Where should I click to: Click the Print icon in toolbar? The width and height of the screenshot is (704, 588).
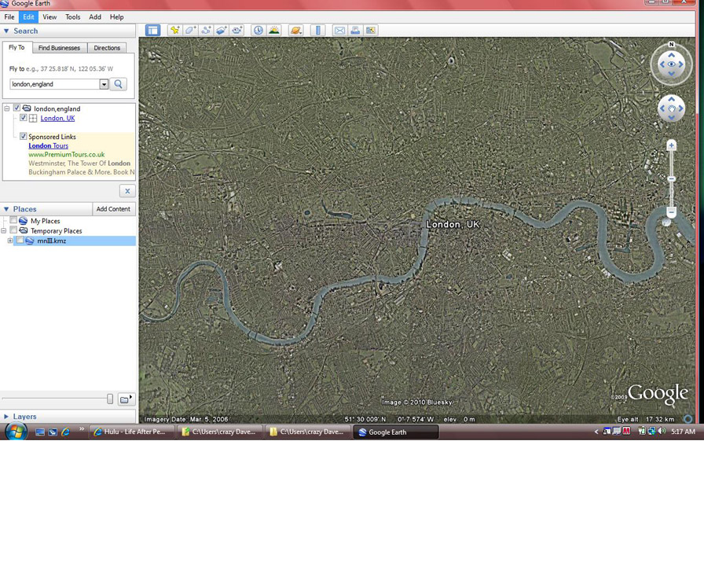(x=355, y=31)
